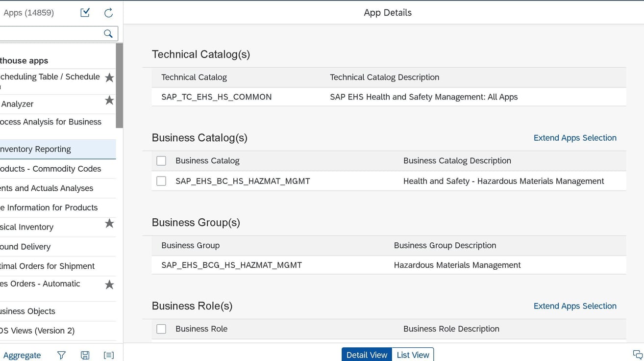The height and width of the screenshot is (361, 644).
Task: Open the legend icon next to the save icon
Action: (x=108, y=355)
